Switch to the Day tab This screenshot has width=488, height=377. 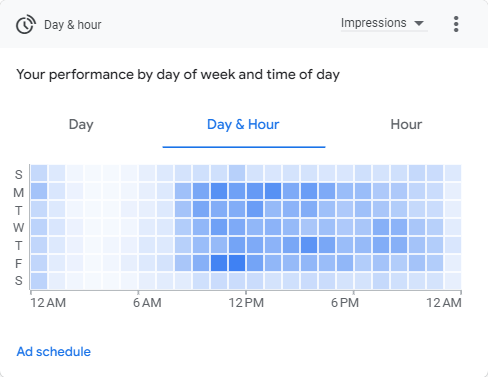tap(81, 124)
